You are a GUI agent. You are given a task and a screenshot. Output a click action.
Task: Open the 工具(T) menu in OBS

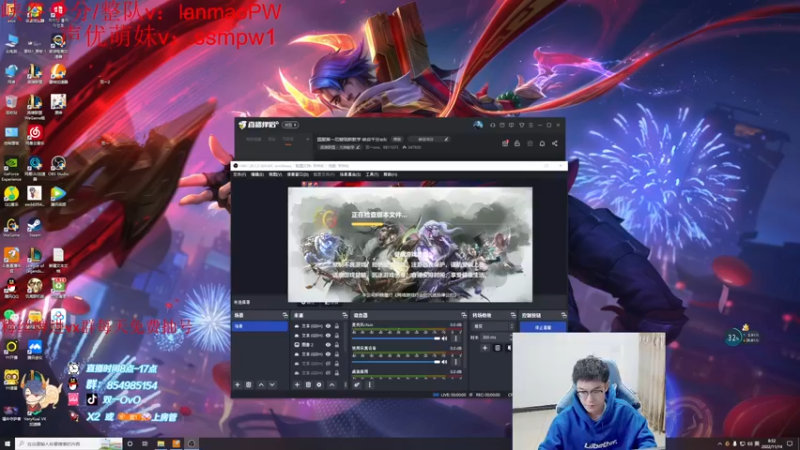pyautogui.click(x=372, y=174)
